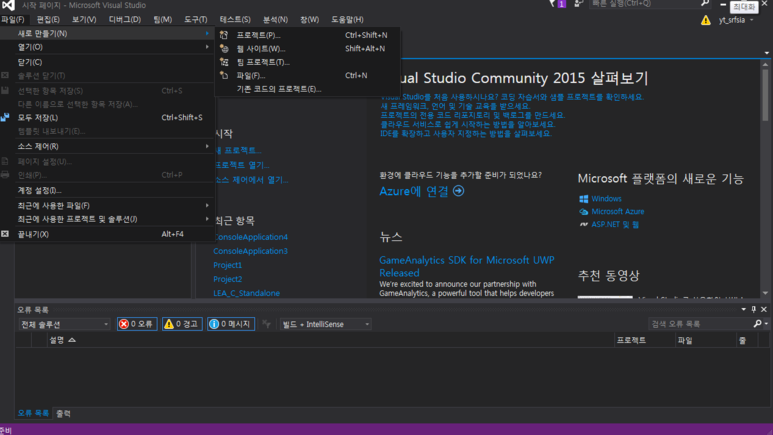The width and height of the screenshot is (773, 435).
Task: Open the 편집(E) menu
Action: (48, 19)
